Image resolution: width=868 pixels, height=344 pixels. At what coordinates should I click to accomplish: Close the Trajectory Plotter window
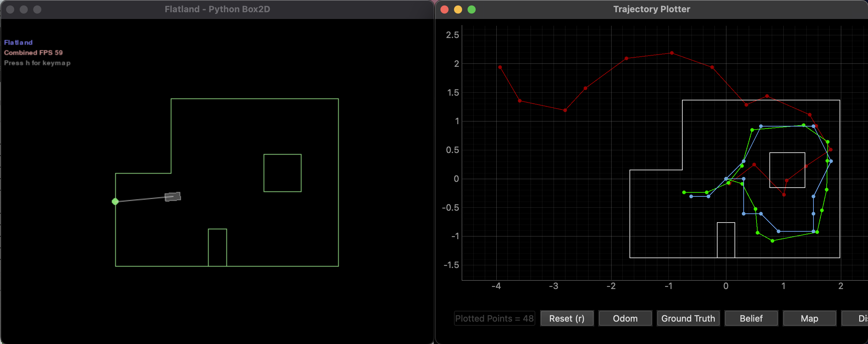pos(445,9)
